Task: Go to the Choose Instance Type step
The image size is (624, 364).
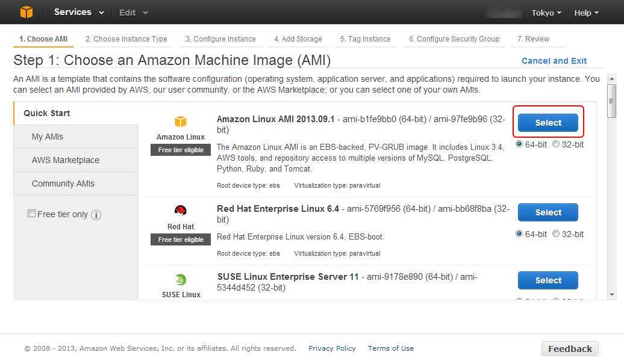Action: 126,39
